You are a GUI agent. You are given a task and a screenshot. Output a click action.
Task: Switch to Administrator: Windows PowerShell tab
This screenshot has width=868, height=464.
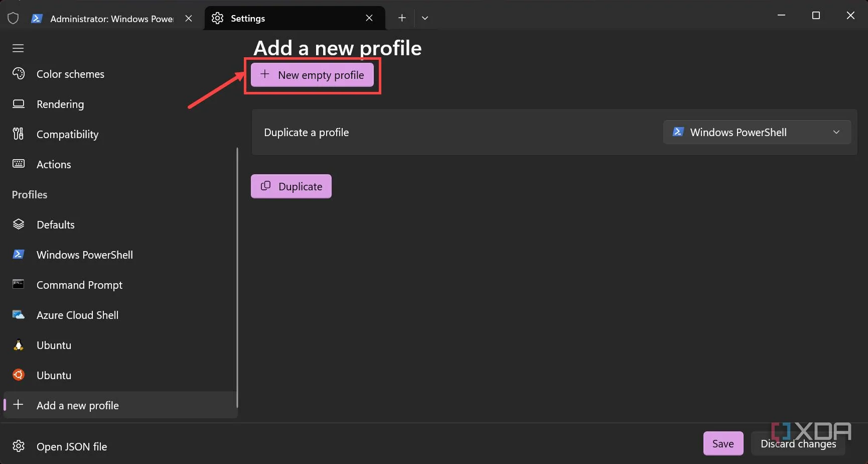point(111,19)
